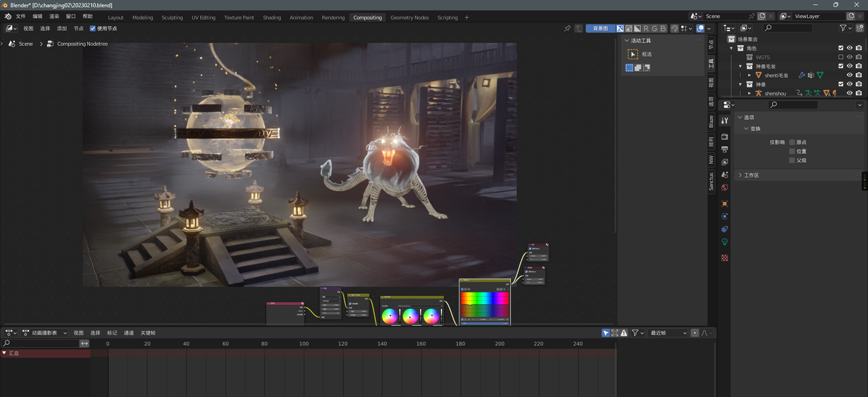
Task: Click the 背景图 (Backdrop) button
Action: [x=601, y=28]
